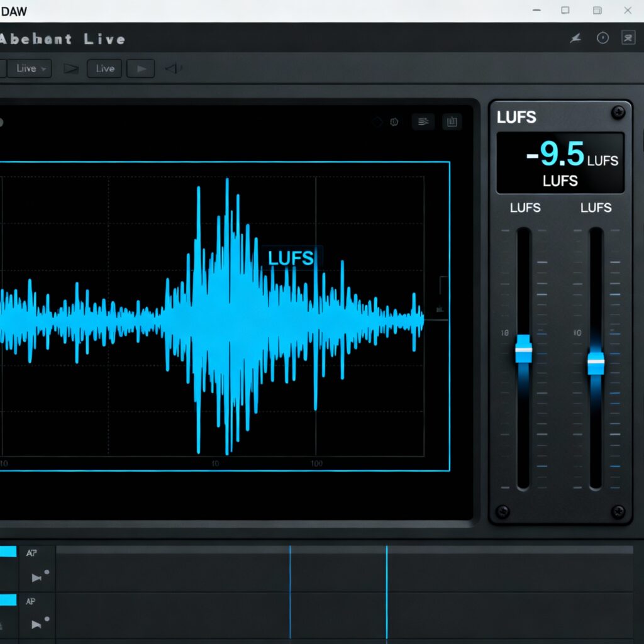This screenshot has height=644, width=644.
Task: Click the lightning bolt icon in title bar
Action: (x=576, y=38)
